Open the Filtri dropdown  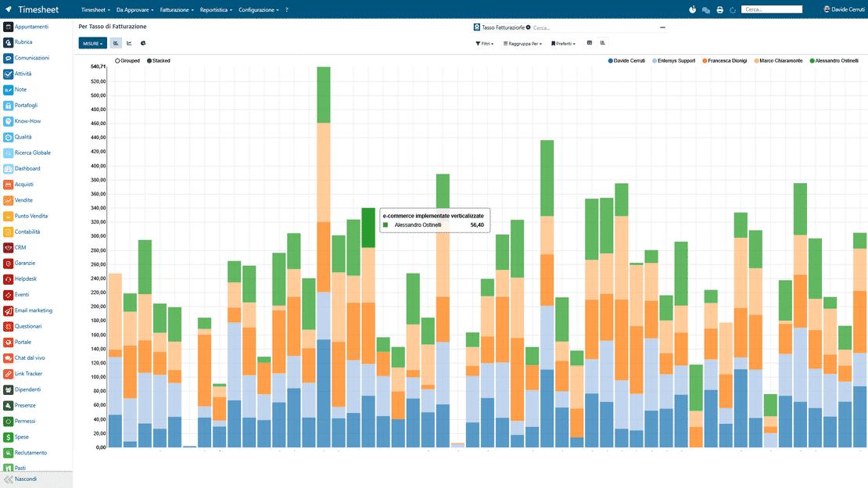click(x=484, y=44)
